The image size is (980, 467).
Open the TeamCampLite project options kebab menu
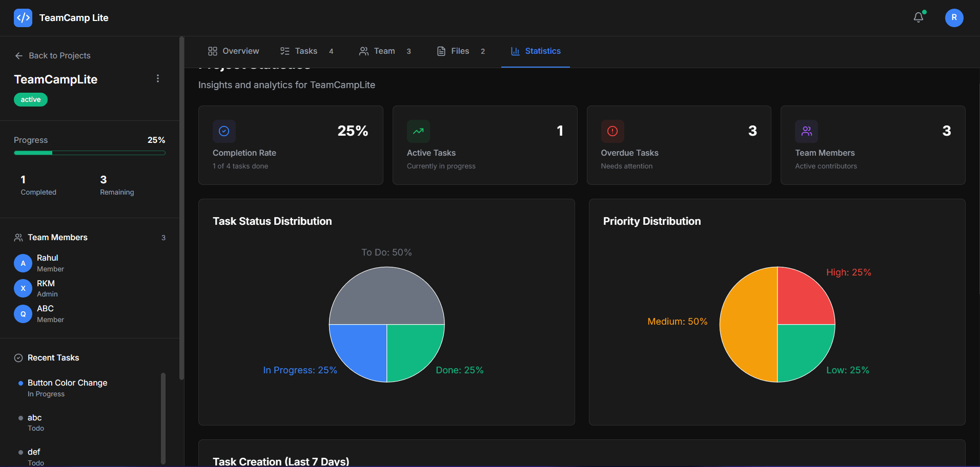(158, 78)
